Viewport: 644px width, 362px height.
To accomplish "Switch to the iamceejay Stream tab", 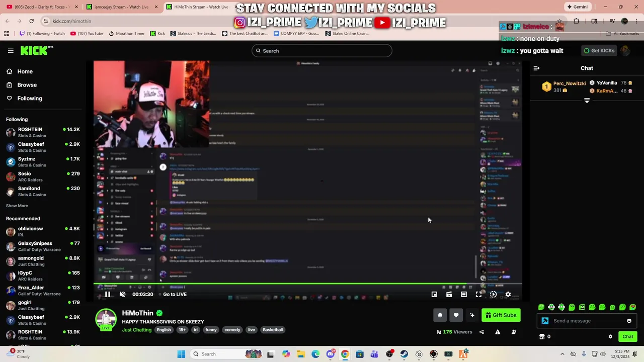I will [121, 7].
